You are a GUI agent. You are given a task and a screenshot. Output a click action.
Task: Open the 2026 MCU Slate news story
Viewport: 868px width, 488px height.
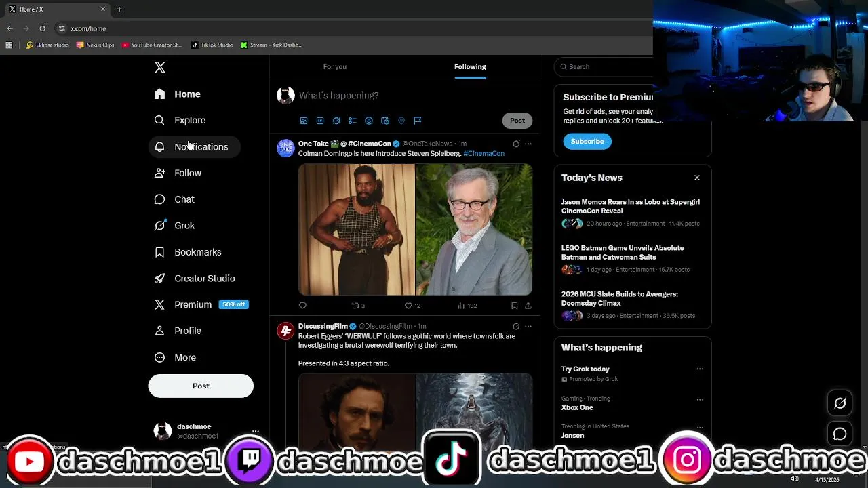tap(632, 305)
